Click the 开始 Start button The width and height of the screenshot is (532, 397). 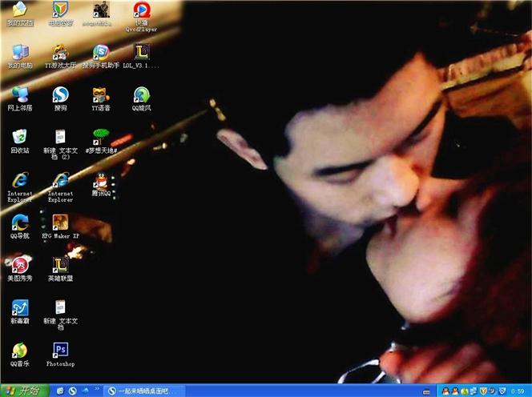[x=24, y=391]
